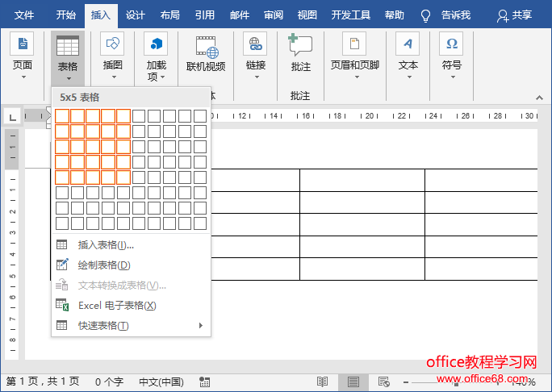Screen dimensions: 552x392
Task: Open the 页面 (Pages) ribbon button
Action: [x=23, y=56]
